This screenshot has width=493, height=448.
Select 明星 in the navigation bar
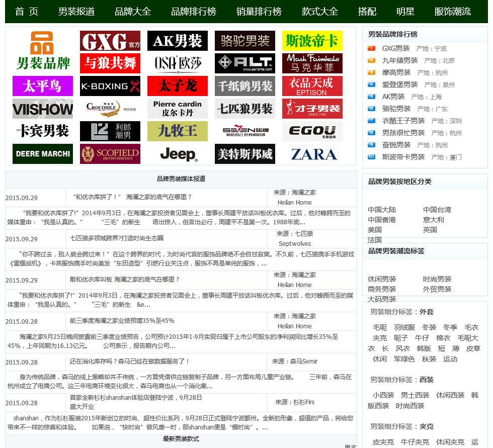click(x=405, y=12)
